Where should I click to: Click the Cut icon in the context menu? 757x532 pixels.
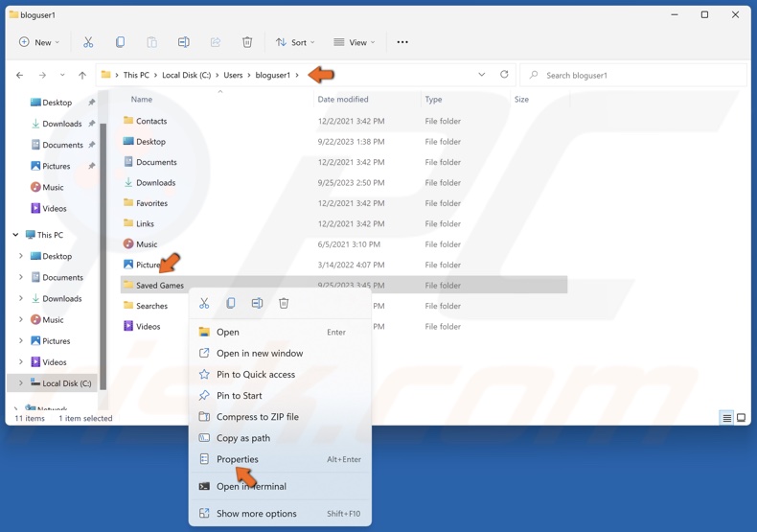[x=204, y=303]
